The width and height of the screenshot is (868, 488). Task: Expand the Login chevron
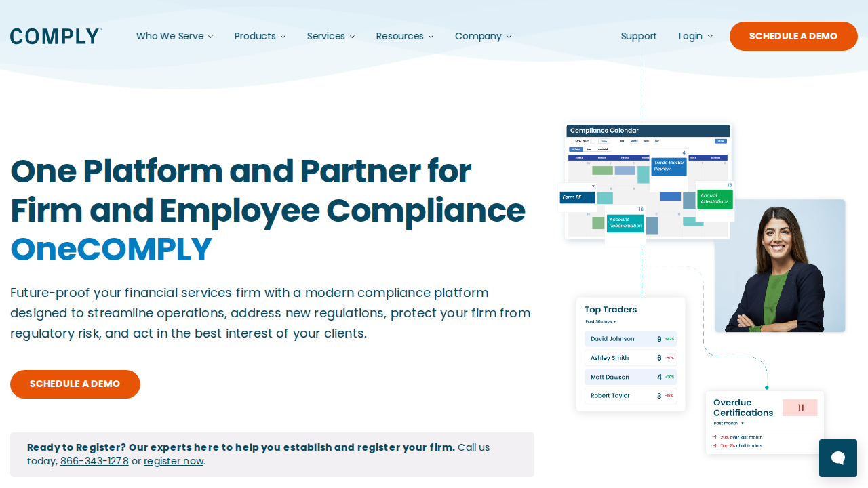click(x=710, y=37)
